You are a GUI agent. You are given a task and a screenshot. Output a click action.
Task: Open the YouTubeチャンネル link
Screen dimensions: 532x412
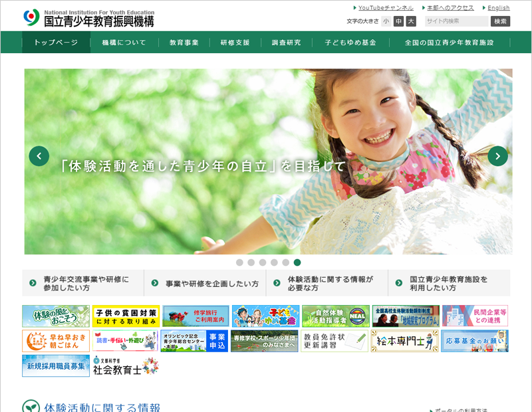point(386,8)
